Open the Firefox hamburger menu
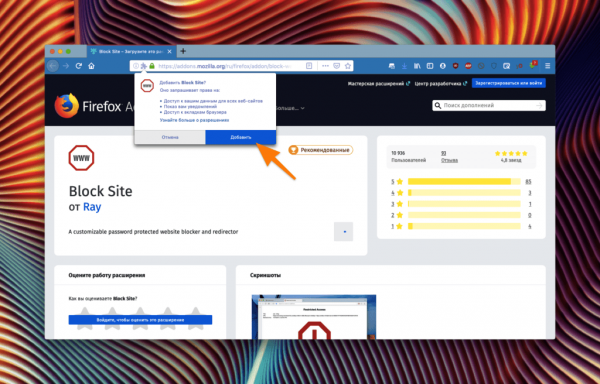Image resolution: width=600 pixels, height=384 pixels. (548, 66)
